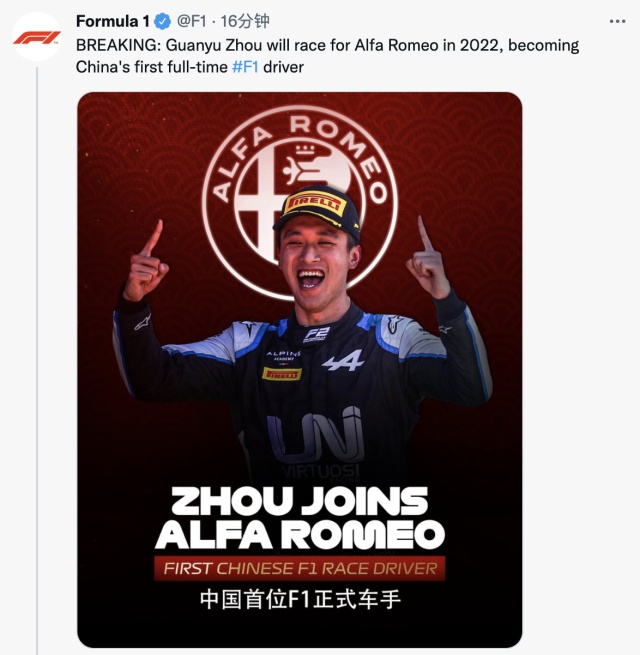This screenshot has width=640, height=655.
Task: Click the Alpine A logo on suit
Action: pyautogui.click(x=343, y=361)
